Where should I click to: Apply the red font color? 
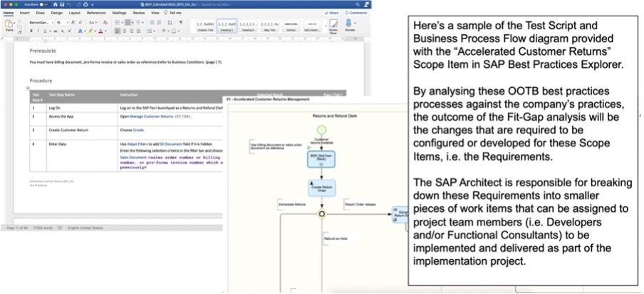(100, 31)
